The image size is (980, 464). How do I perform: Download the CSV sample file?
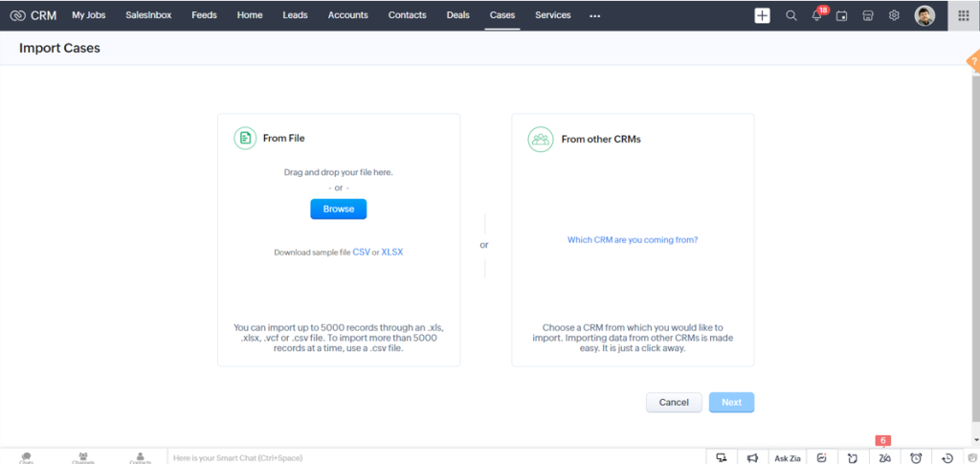pyautogui.click(x=361, y=252)
